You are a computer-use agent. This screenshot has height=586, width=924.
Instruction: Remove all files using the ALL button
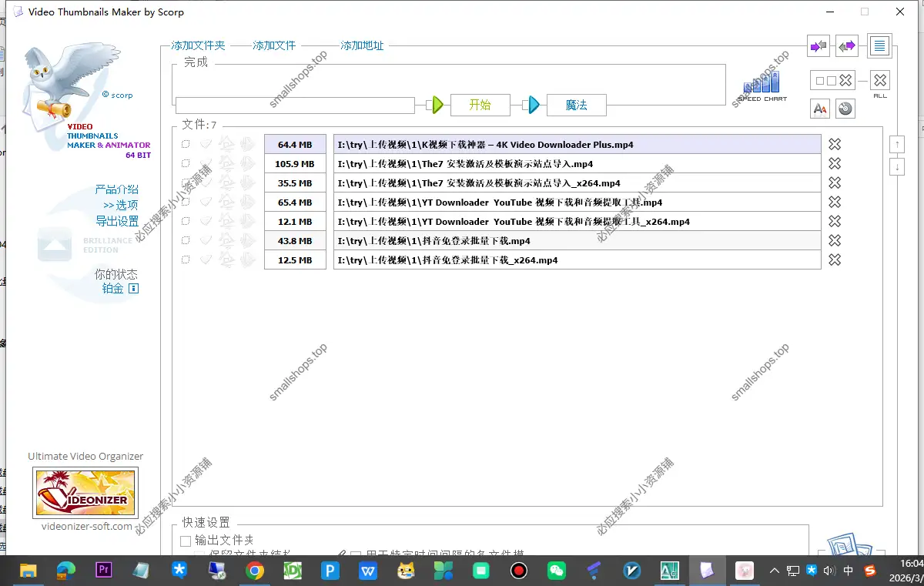coord(880,80)
